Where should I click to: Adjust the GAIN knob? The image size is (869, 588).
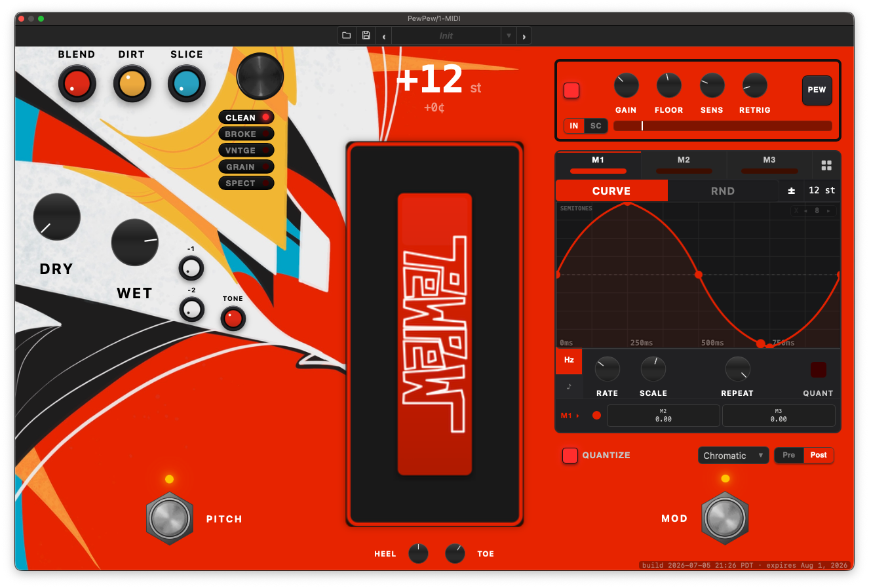point(626,85)
